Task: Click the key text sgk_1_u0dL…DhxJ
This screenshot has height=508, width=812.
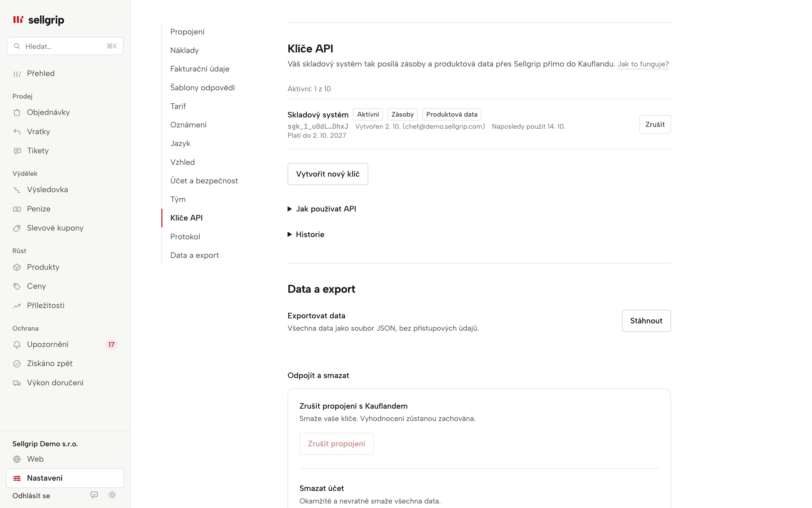Action: pos(318,126)
